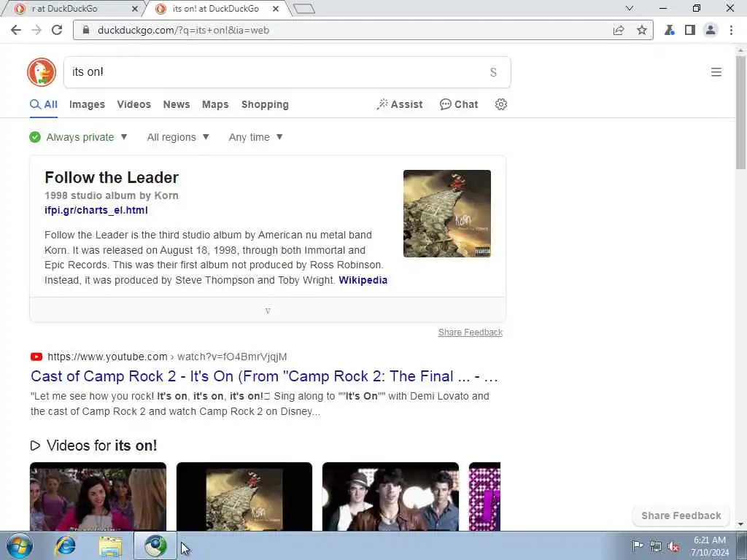
Task: Select the All search tab
Action: click(44, 104)
